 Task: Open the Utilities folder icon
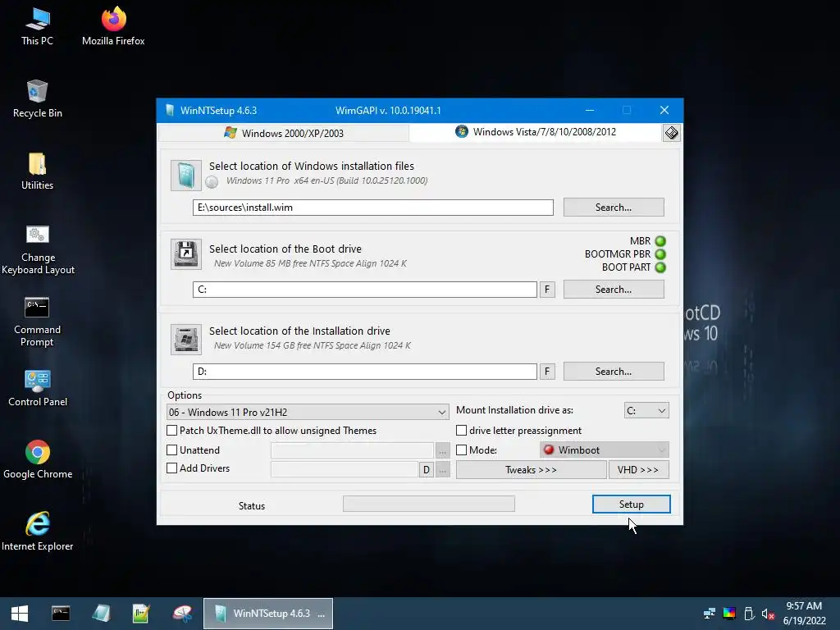coord(37,171)
